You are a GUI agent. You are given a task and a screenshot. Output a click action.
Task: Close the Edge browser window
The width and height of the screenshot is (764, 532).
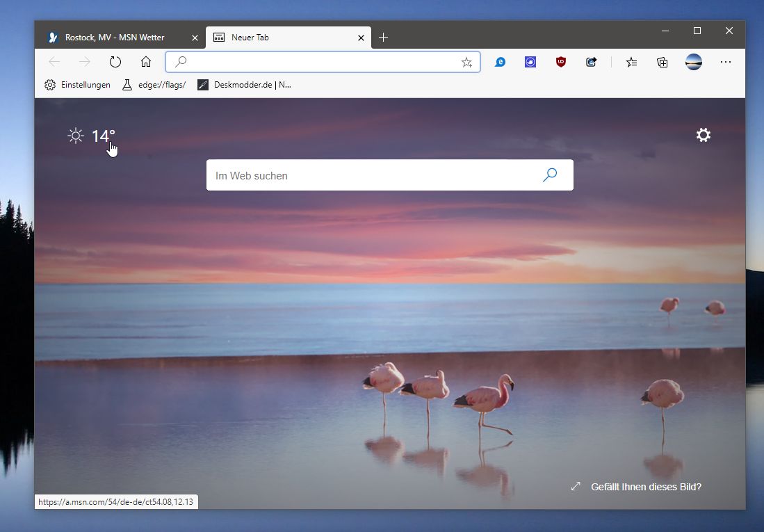(729, 31)
